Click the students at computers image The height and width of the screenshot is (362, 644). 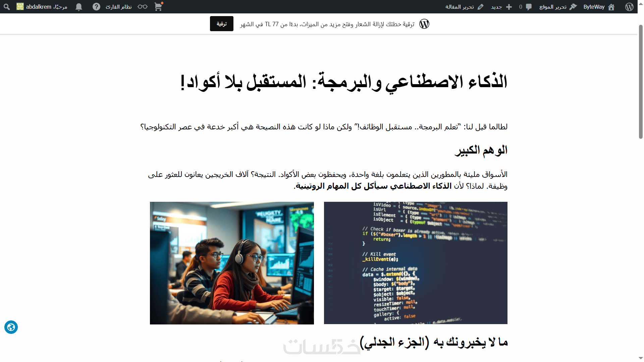point(232,263)
